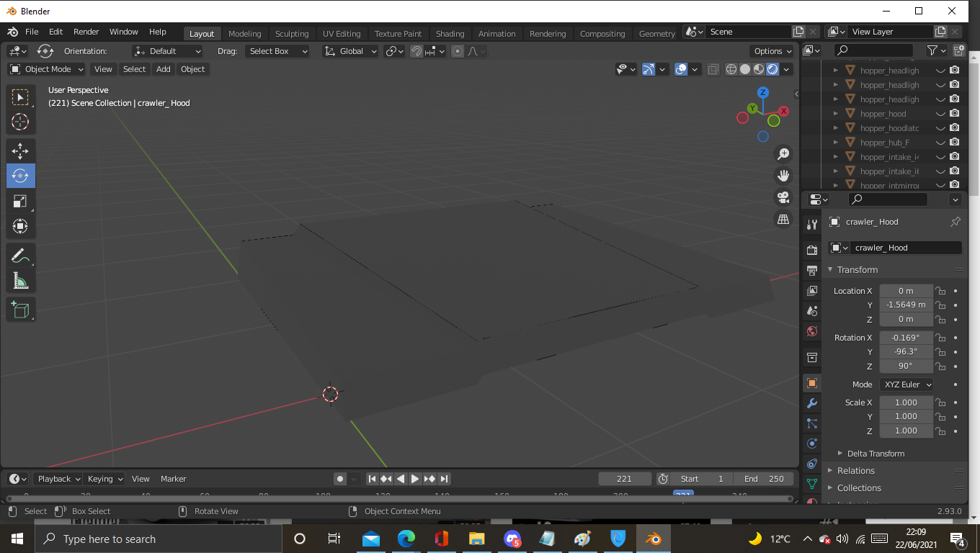Switch to the Shading workspace tab

pyautogui.click(x=450, y=34)
